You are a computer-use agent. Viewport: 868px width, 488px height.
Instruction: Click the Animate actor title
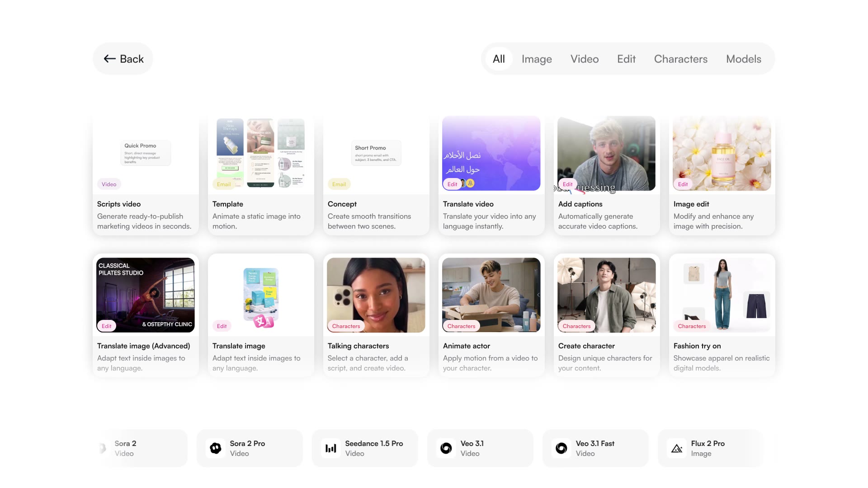click(467, 346)
